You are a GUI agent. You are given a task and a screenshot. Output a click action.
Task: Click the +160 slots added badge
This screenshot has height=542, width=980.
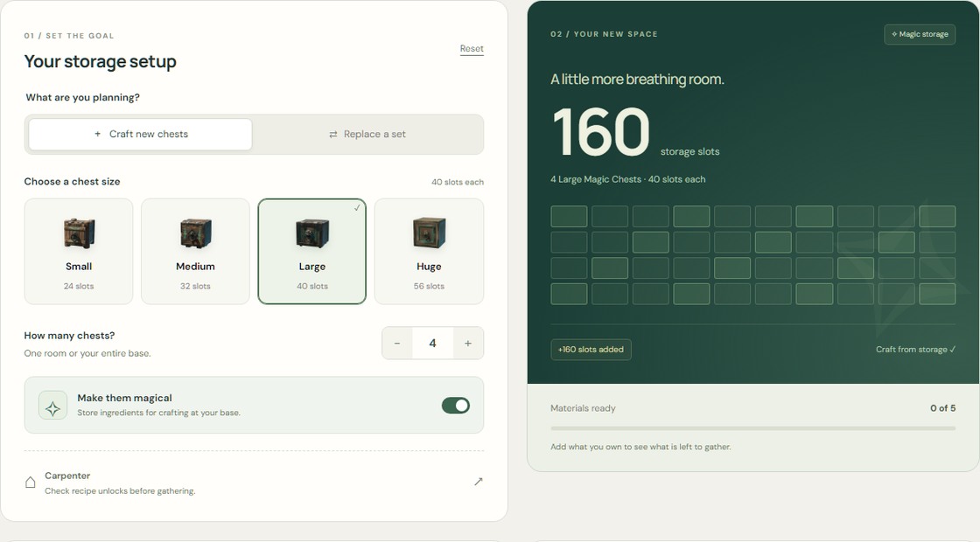(591, 350)
